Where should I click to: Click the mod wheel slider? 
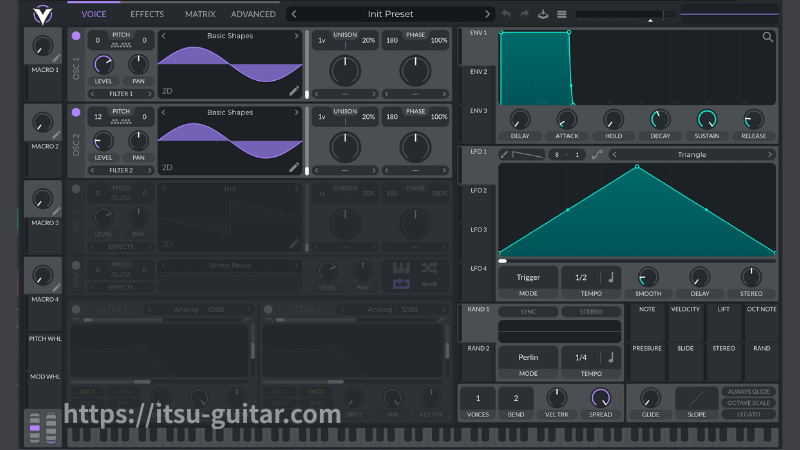coord(51,427)
